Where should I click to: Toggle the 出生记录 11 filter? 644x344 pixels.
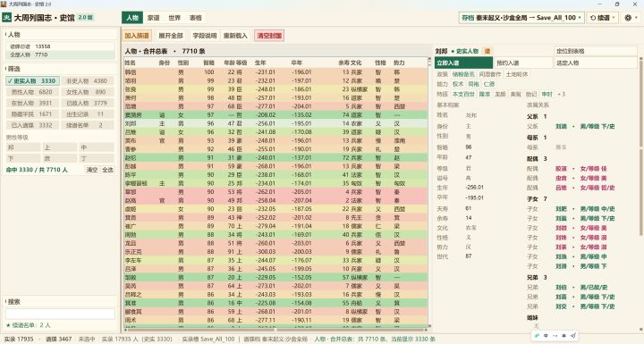[x=88, y=114]
